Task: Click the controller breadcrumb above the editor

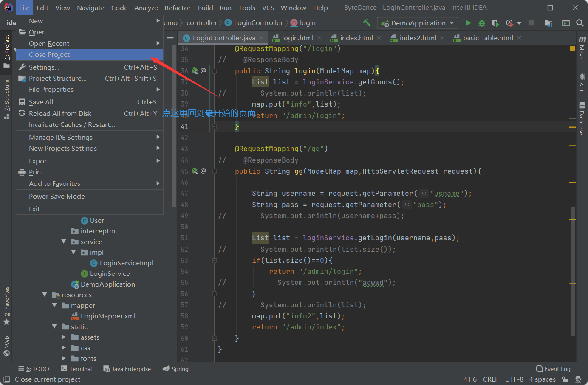Action: 202,22
